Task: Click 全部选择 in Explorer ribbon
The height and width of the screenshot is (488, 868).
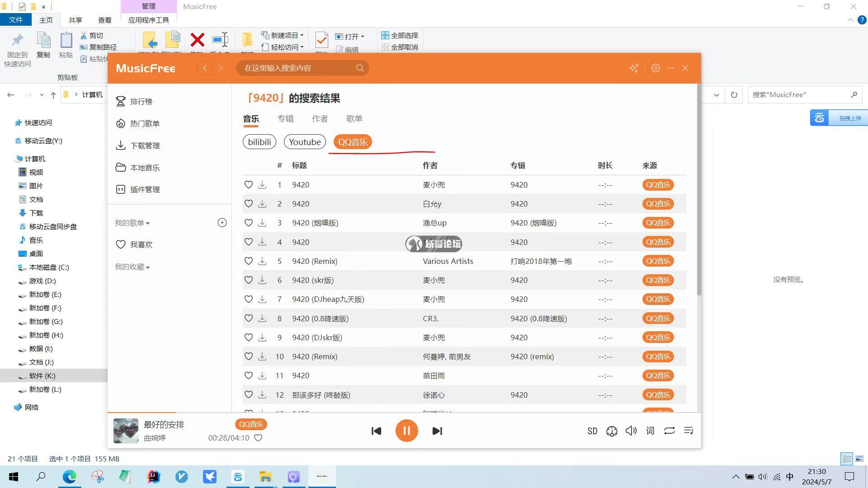Action: click(400, 35)
